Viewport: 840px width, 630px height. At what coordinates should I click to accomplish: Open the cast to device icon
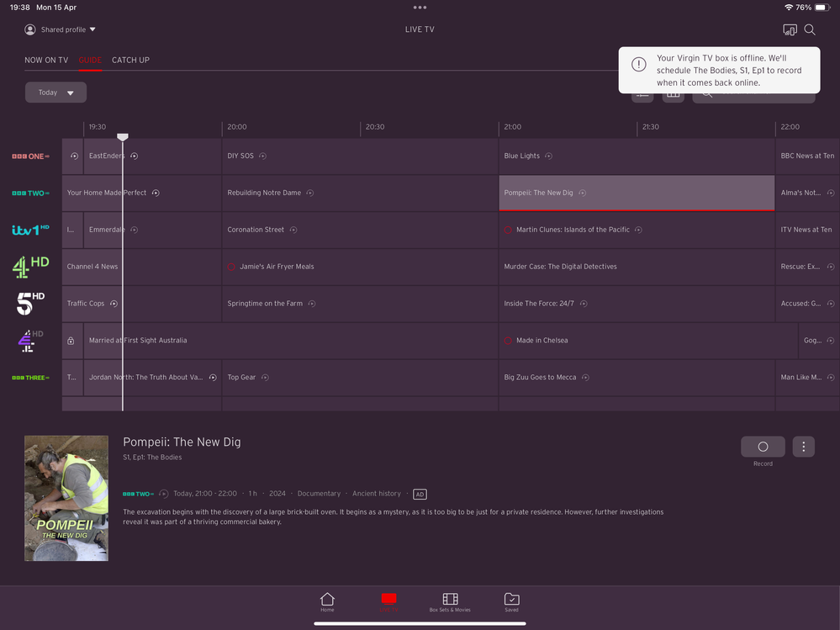[x=790, y=30]
